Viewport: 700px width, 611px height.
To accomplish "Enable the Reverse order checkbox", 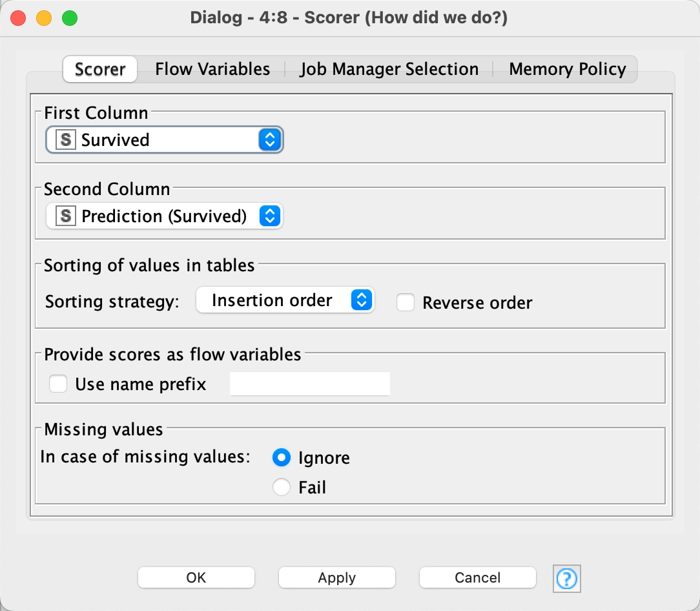I will click(x=406, y=302).
